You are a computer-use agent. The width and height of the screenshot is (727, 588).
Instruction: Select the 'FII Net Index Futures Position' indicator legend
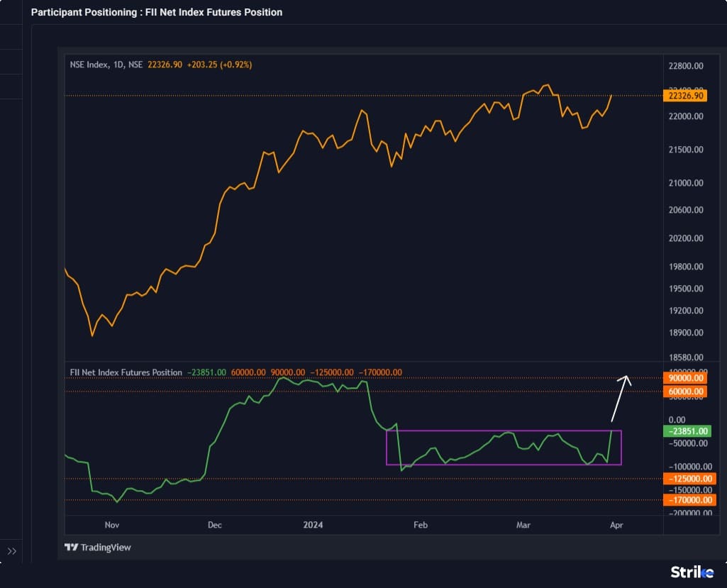(x=126, y=372)
